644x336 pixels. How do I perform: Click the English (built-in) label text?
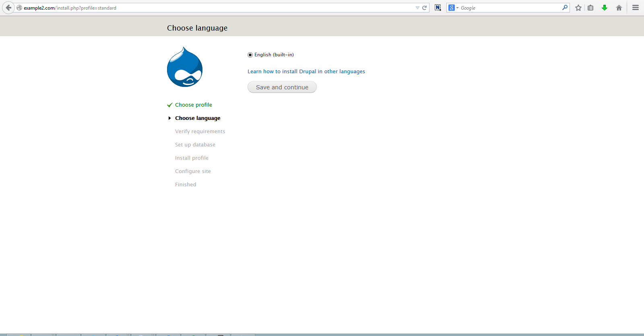[x=274, y=55]
